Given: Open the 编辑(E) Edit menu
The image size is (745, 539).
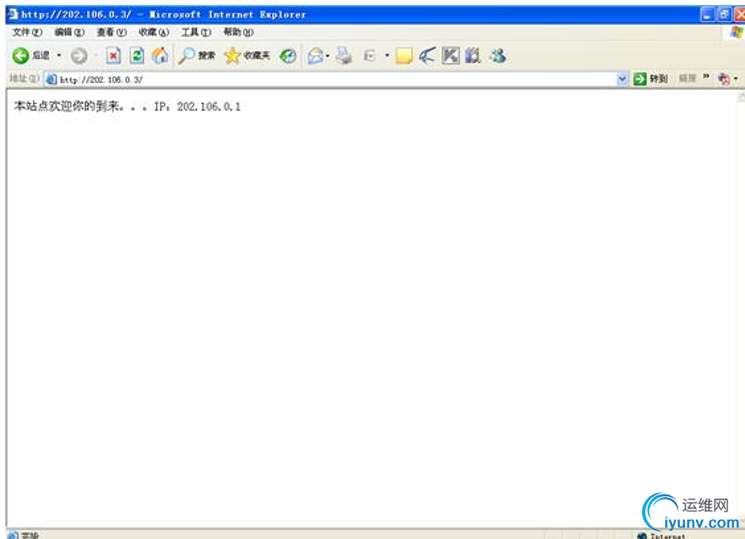Looking at the screenshot, I should point(69,32).
